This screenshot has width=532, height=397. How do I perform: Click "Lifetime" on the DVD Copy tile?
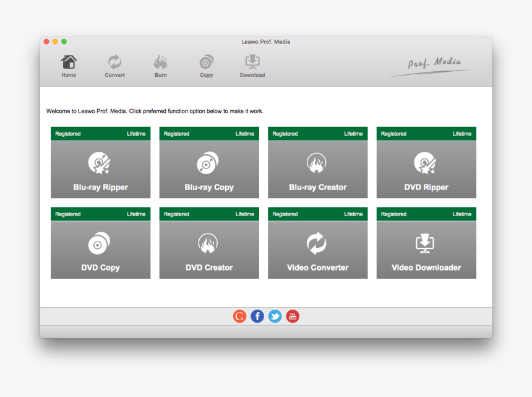136,214
